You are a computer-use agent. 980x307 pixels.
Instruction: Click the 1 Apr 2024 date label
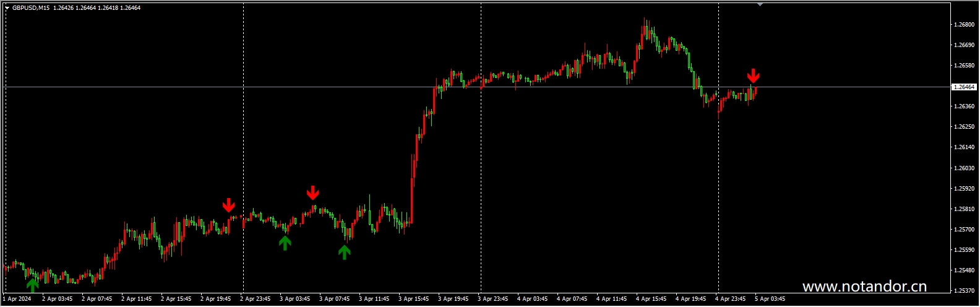17,299
